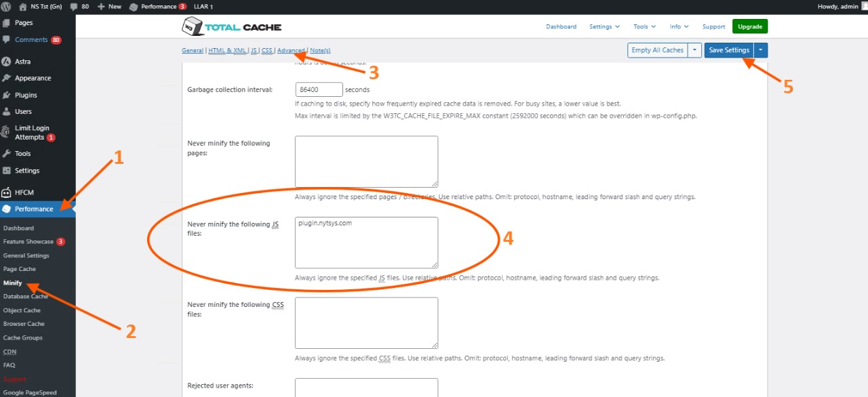Click the Tools wrench icon
The height and width of the screenshot is (397, 868).
(7, 154)
